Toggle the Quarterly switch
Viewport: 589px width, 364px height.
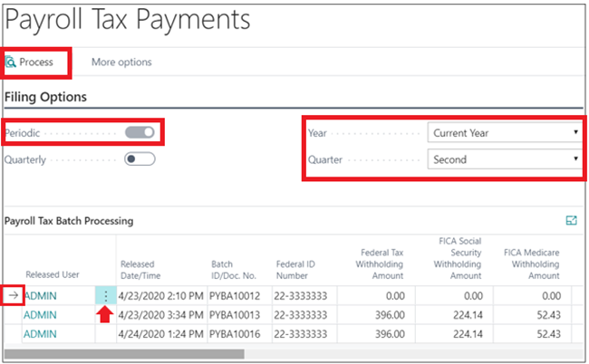(140, 159)
